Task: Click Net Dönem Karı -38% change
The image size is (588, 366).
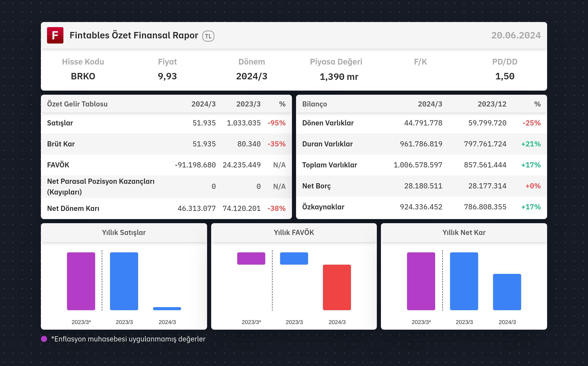Action: [x=276, y=208]
